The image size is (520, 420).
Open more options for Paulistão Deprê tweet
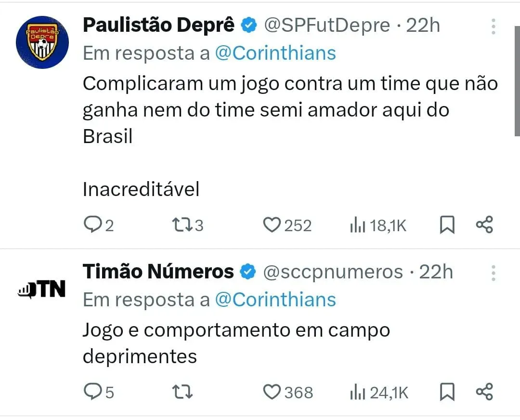point(494,26)
